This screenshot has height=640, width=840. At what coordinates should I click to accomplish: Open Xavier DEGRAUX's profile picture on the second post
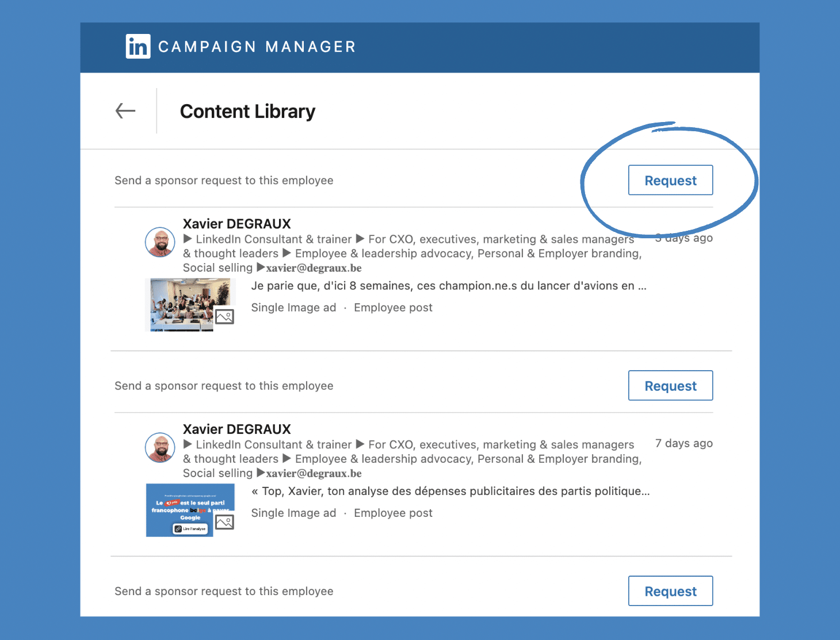[159, 448]
